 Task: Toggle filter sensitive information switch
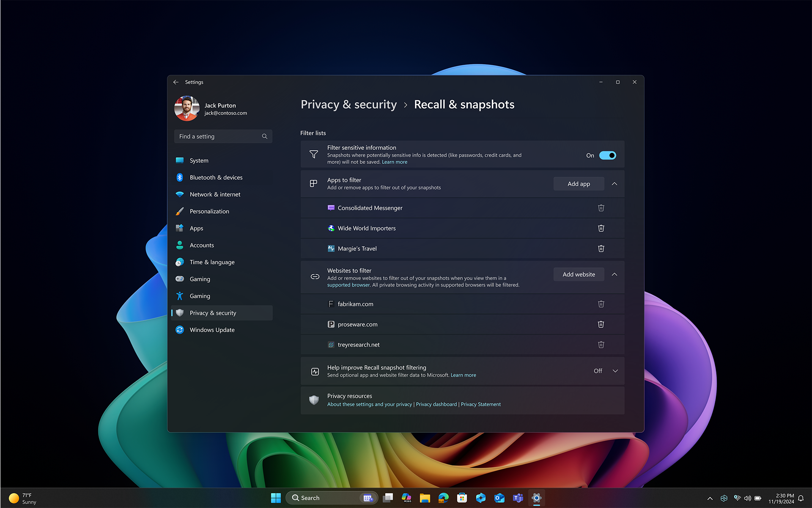pyautogui.click(x=607, y=155)
